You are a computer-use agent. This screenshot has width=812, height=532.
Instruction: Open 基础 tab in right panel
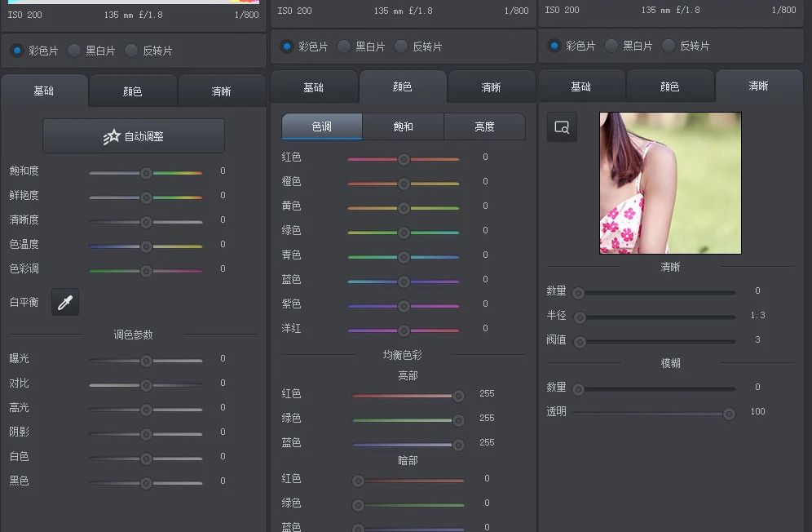click(x=581, y=86)
